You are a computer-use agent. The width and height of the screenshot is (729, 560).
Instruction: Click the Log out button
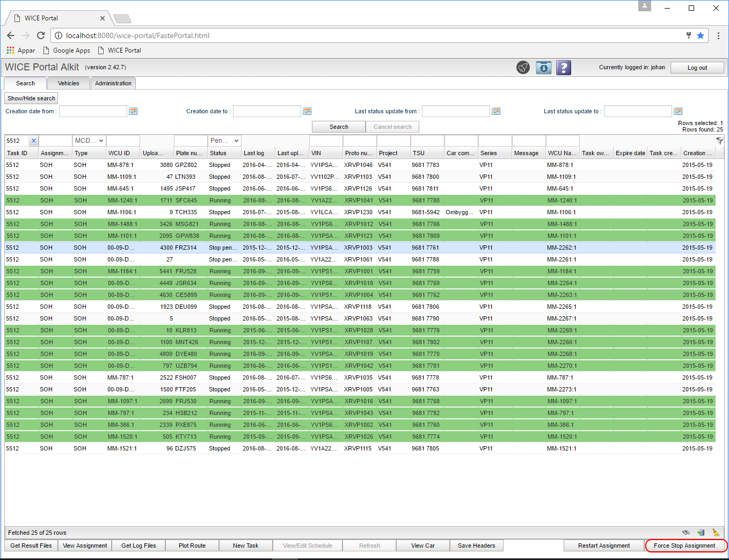[697, 68]
